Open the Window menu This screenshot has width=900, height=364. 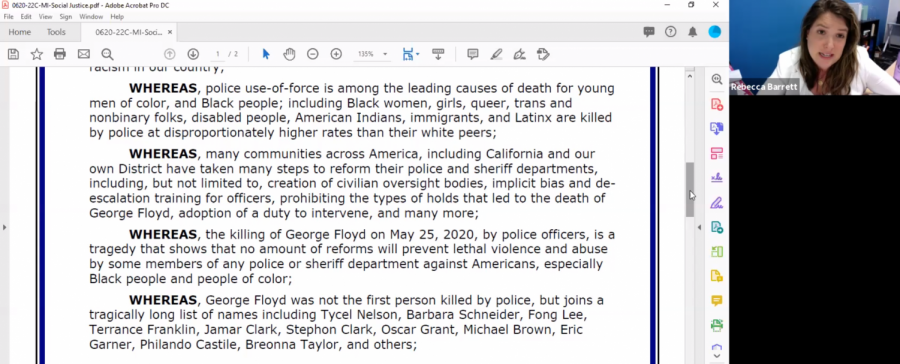point(91,17)
